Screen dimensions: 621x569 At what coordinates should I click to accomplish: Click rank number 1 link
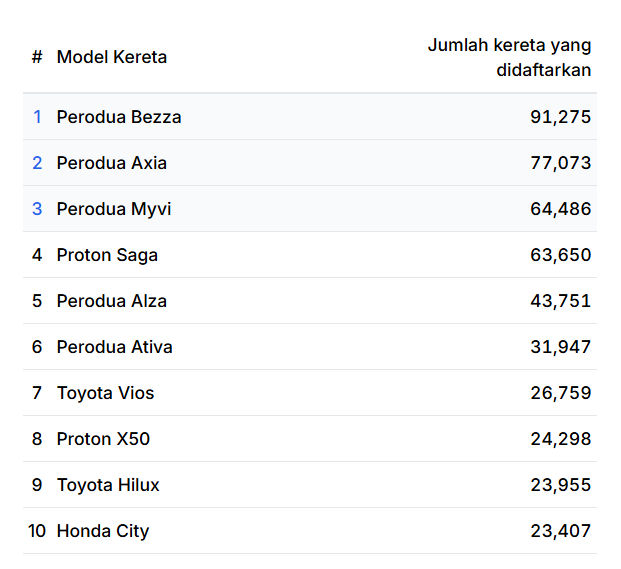click(37, 117)
